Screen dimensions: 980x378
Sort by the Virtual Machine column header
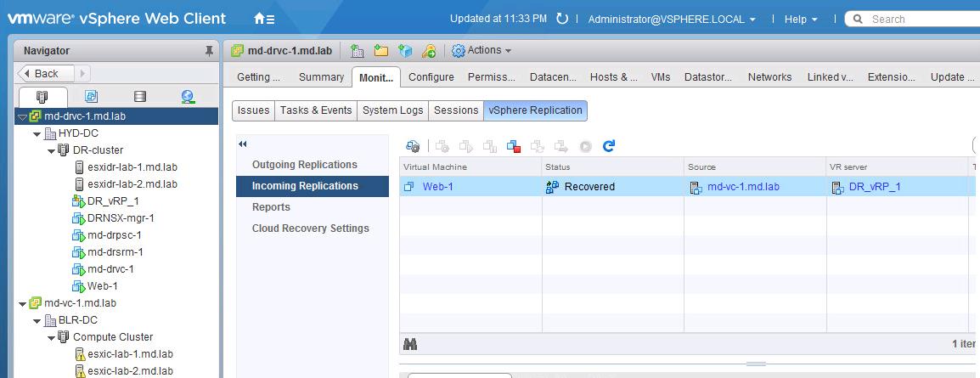[470, 166]
